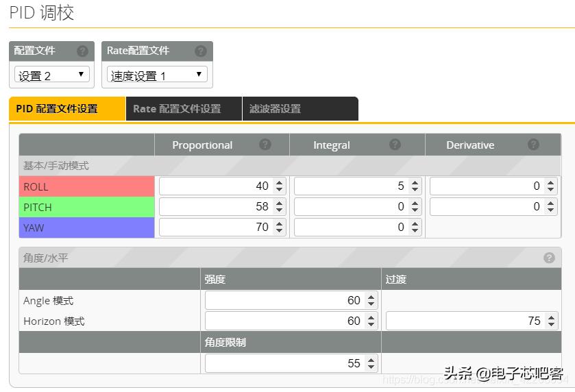Screen dimensions: 575x392
Task: Adjust Horizon 模式 强度 stepper arrows
Action: point(371,321)
